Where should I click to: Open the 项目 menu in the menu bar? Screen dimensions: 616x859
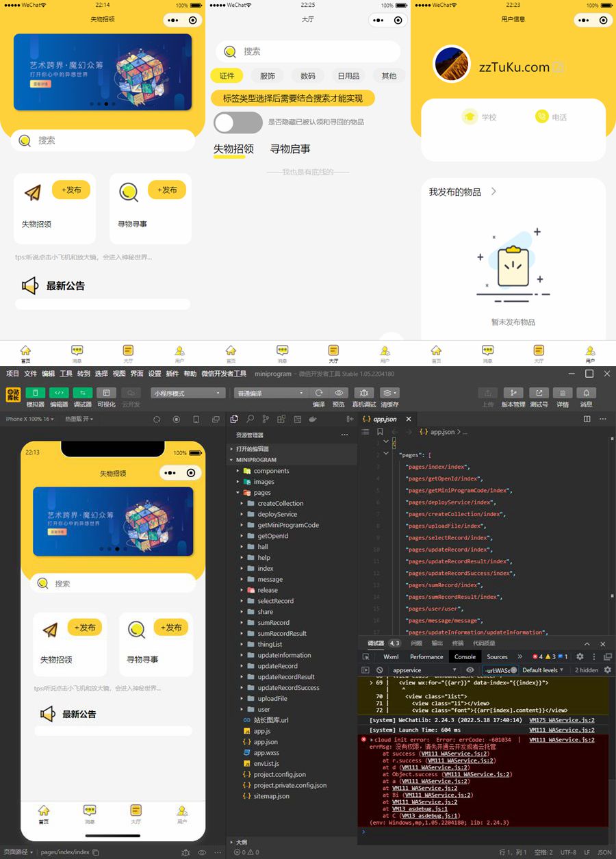(12, 374)
